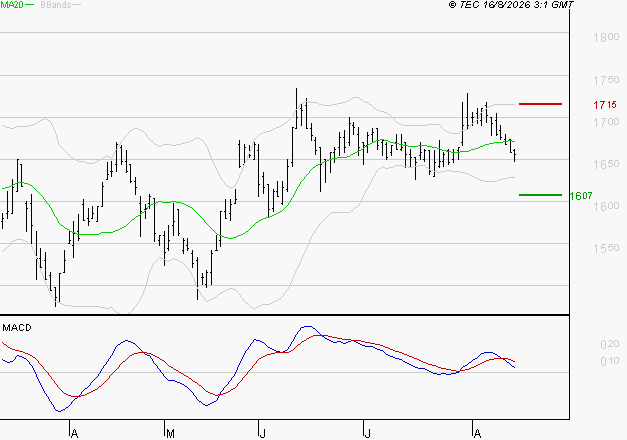
Task: Click the green support line marker
Action: pos(540,195)
